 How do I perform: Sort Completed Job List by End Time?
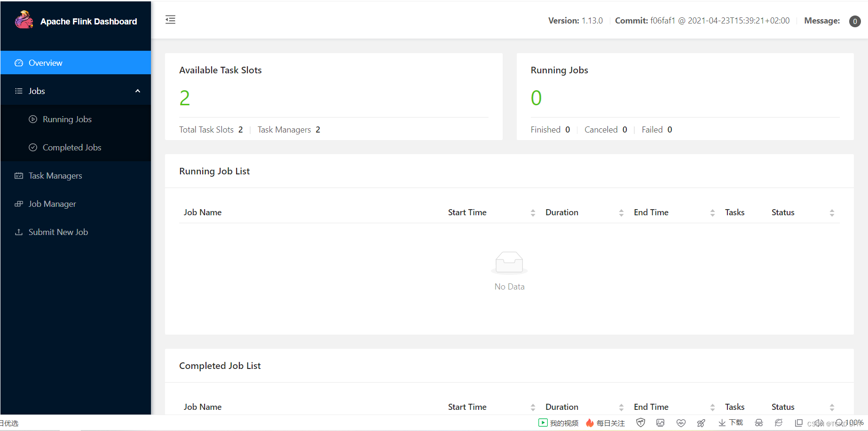point(712,407)
